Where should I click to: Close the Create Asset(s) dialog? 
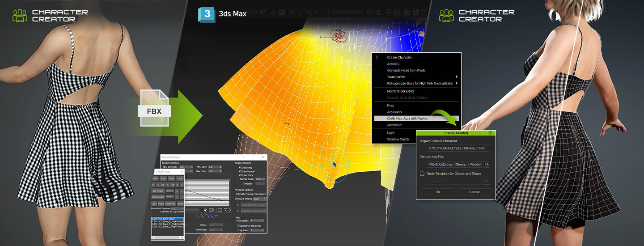coord(490,133)
